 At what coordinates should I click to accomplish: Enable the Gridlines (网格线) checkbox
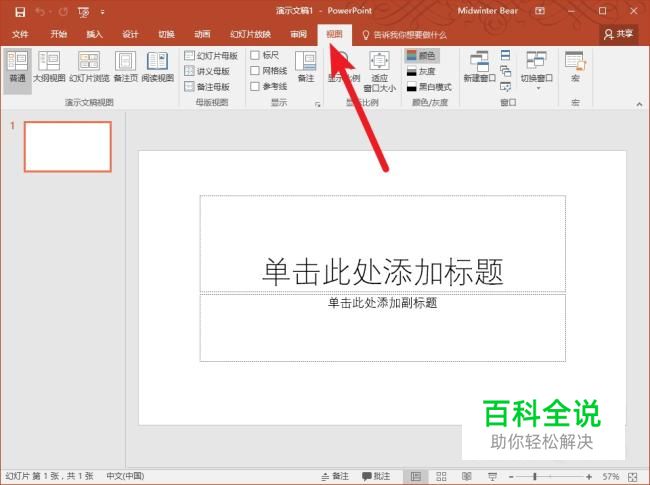coord(255,70)
